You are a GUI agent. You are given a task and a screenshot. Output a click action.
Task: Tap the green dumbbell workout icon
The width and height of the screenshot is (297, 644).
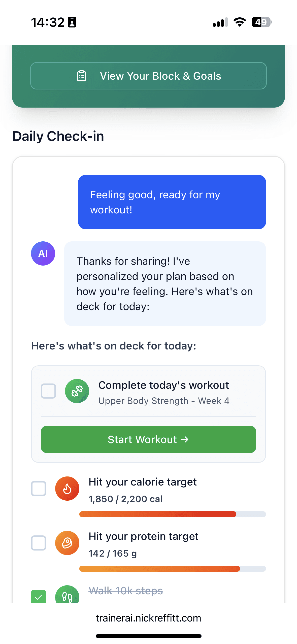tap(77, 391)
